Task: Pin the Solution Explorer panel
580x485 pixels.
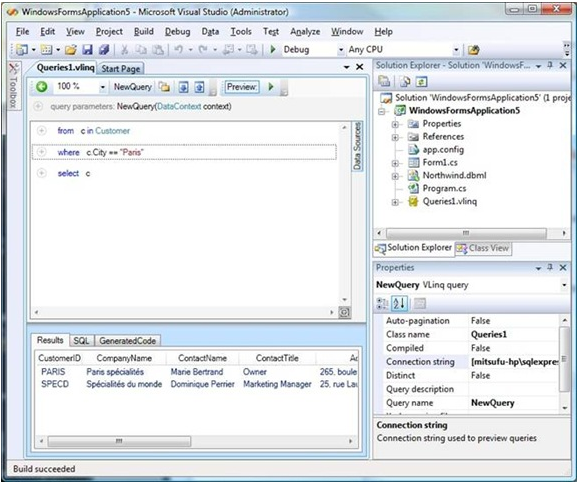Action: [x=550, y=65]
